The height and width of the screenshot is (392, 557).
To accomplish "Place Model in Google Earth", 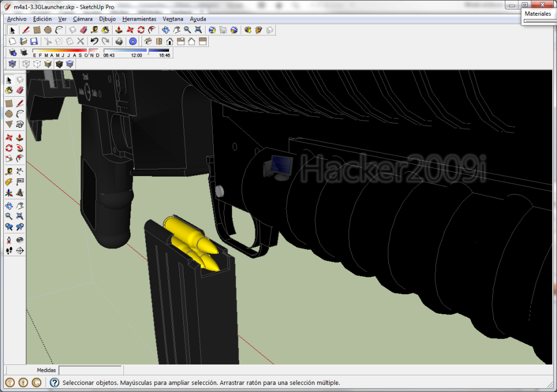I will coord(234,30).
